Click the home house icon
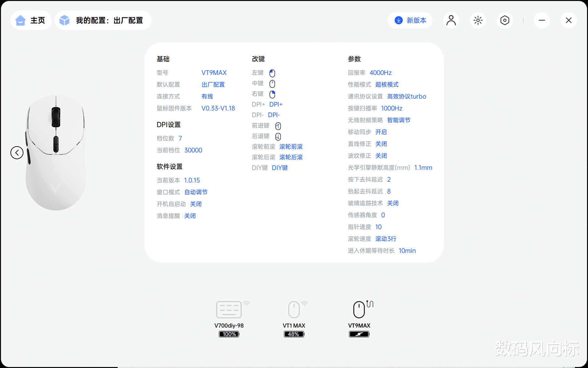 coord(21,20)
